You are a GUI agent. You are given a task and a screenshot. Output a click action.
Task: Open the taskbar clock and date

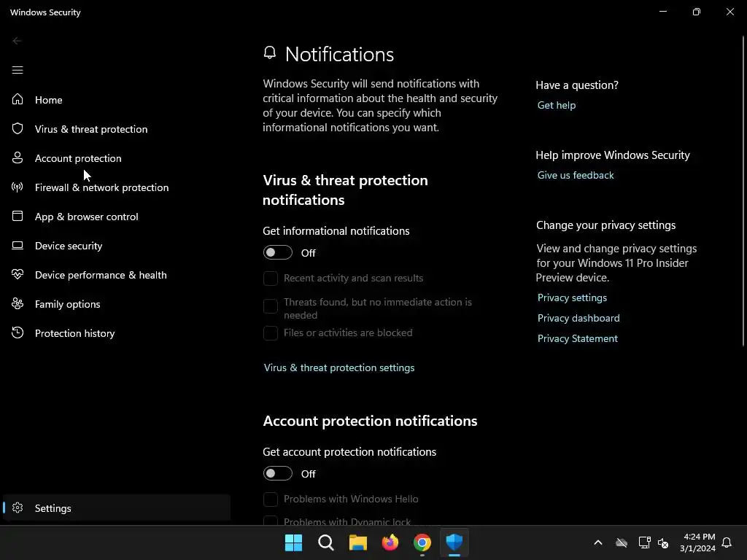click(x=697, y=542)
